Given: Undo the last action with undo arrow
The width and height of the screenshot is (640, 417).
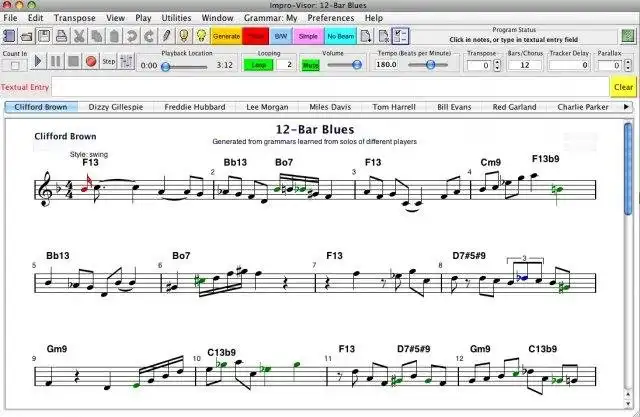Looking at the screenshot, I should (131, 36).
